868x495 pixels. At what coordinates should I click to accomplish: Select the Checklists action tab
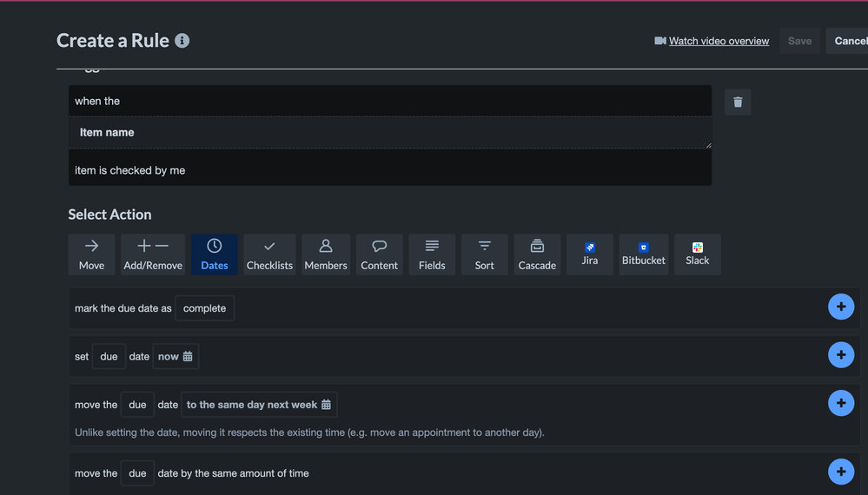tap(269, 254)
